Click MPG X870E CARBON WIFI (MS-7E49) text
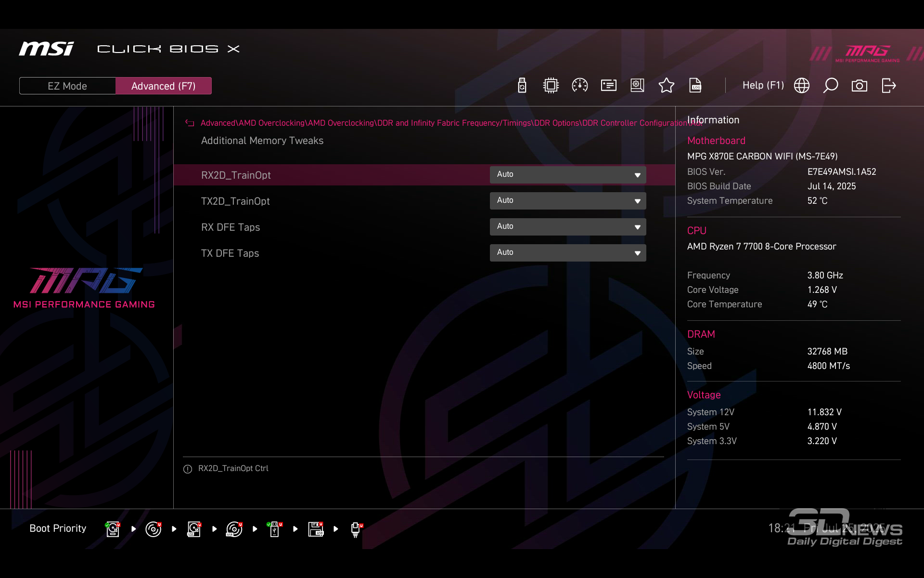Image resolution: width=924 pixels, height=578 pixels. (762, 157)
